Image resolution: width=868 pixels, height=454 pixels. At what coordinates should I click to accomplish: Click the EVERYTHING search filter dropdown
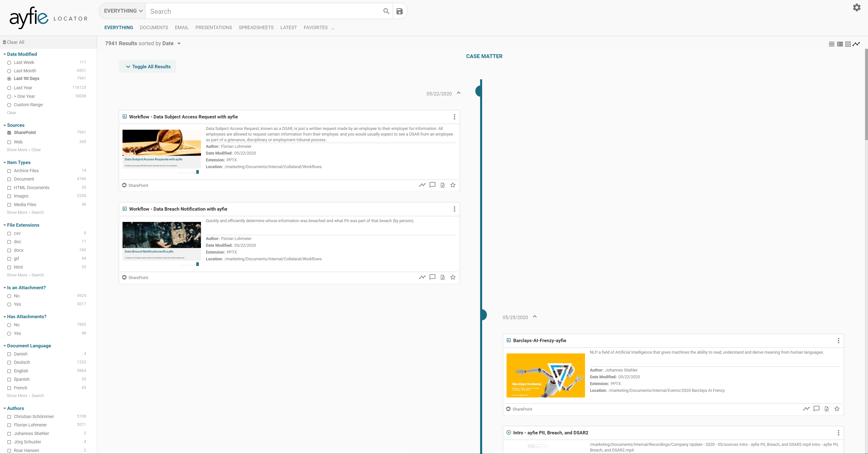tap(123, 11)
